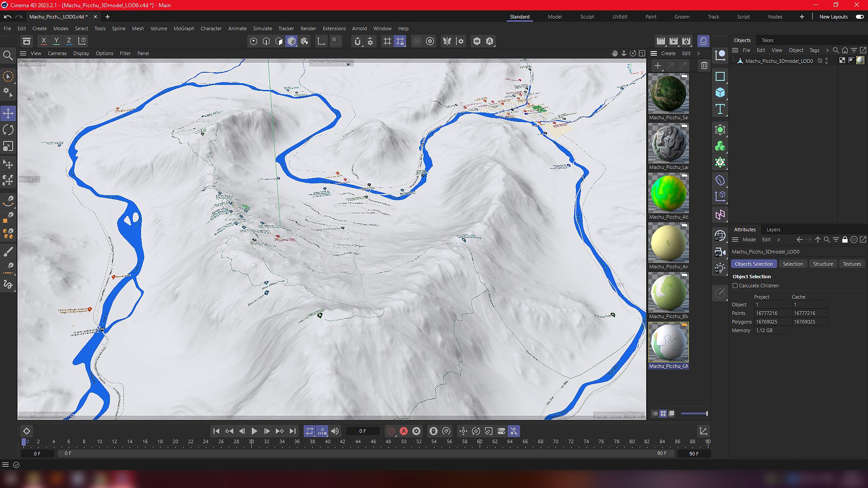Play the animation forward
The image size is (868, 488).
[254, 431]
